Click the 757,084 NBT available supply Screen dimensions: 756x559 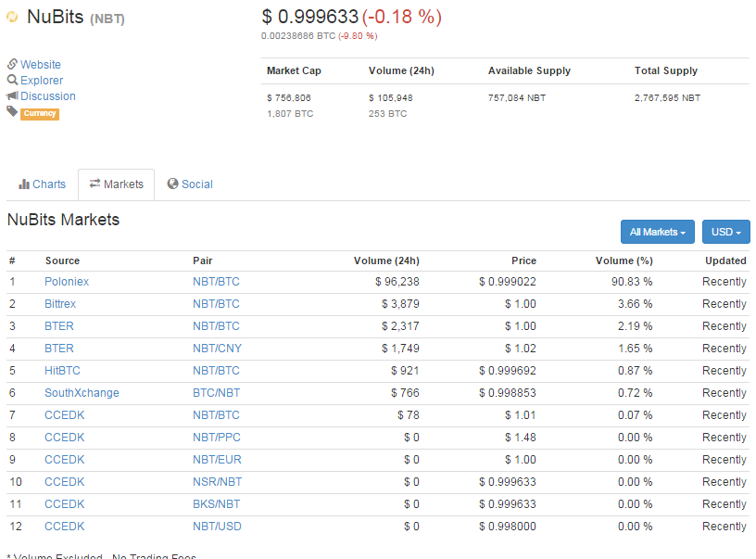coord(517,98)
